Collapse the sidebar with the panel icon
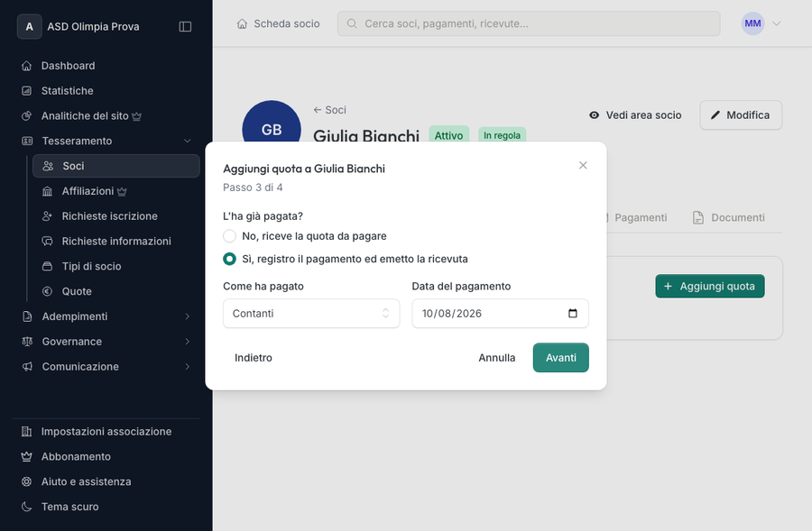 (185, 26)
